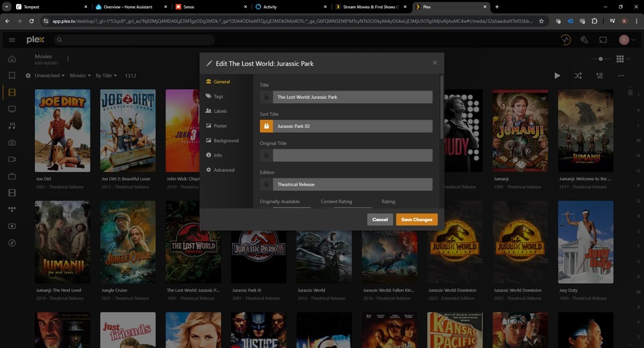Expand the Plex user account menu
Viewport: 644px width, 348px height.
click(x=627, y=39)
